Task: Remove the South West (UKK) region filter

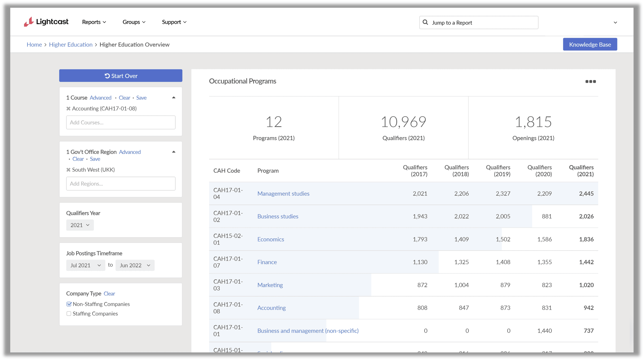Action: (x=68, y=170)
